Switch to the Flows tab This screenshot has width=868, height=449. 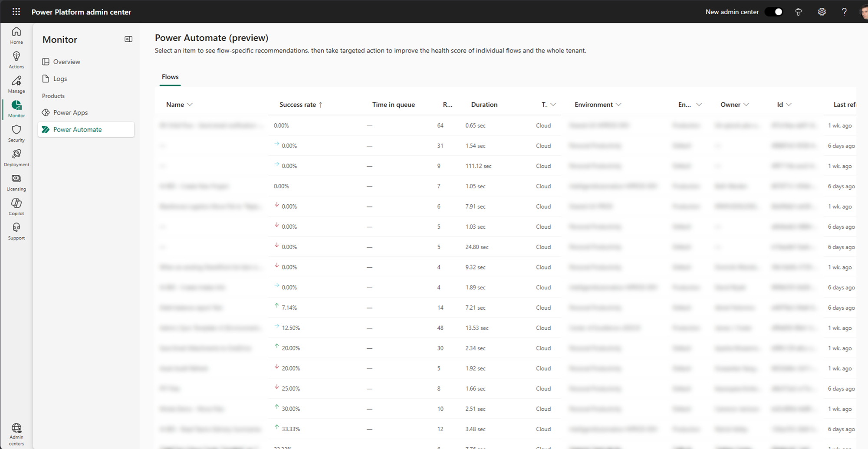tap(170, 77)
